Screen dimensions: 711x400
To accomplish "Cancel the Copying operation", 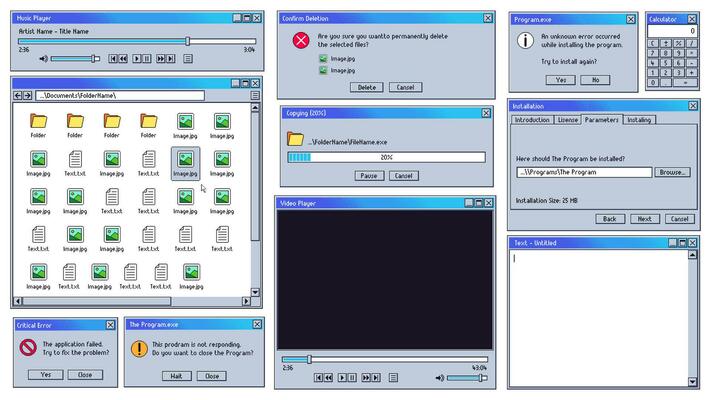I will click(404, 176).
